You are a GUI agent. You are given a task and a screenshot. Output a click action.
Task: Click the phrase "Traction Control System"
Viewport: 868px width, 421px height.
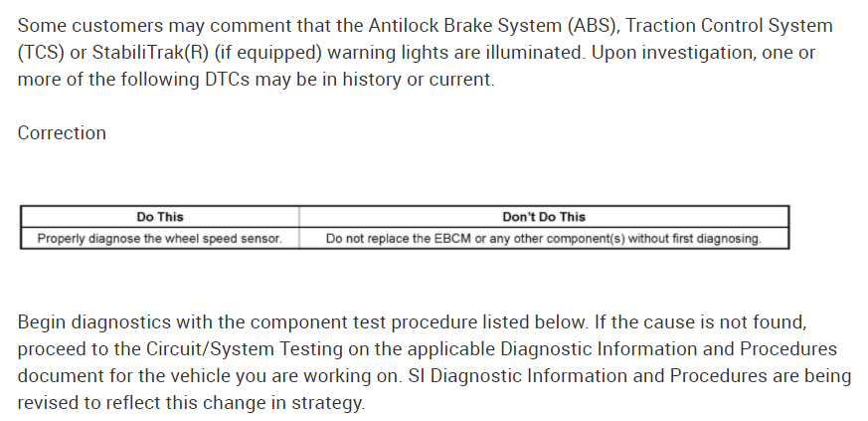click(x=733, y=26)
